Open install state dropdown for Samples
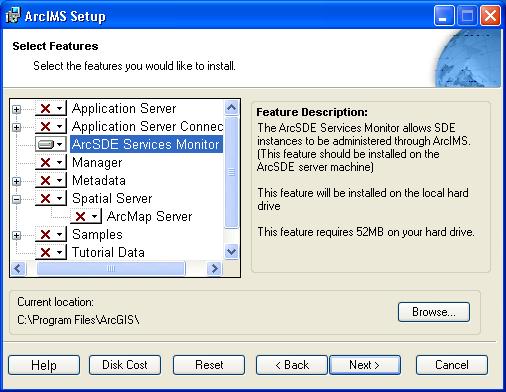The image size is (506, 392). 51,234
